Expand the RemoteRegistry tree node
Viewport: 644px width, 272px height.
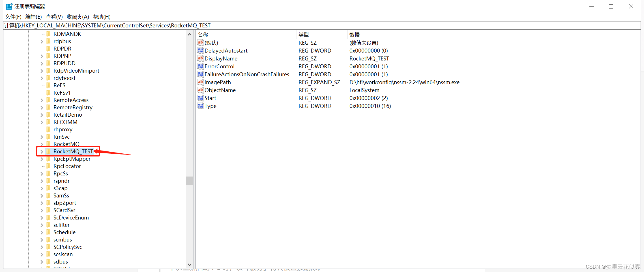[x=42, y=108]
